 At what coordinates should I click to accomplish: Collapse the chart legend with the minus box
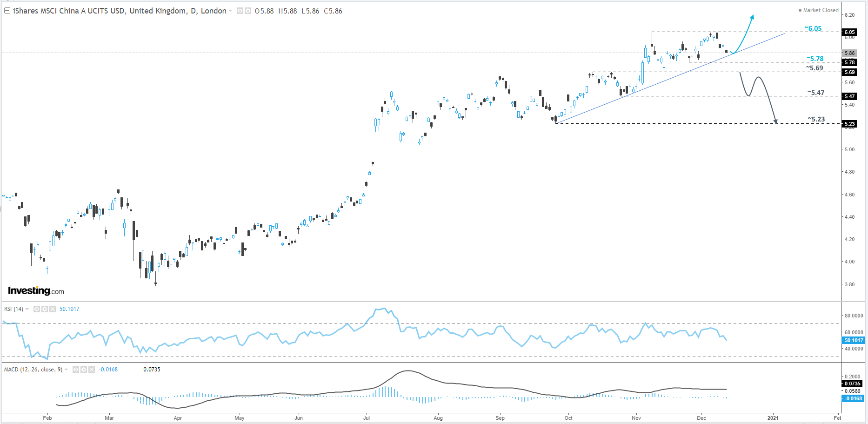click(x=6, y=11)
